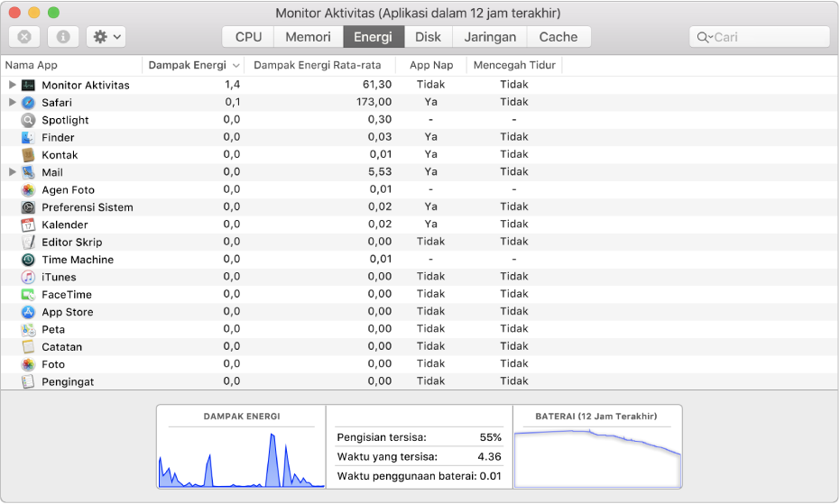The image size is (840, 504).
Task: Click Spotlight's average value 0,30
Action: [380, 119]
